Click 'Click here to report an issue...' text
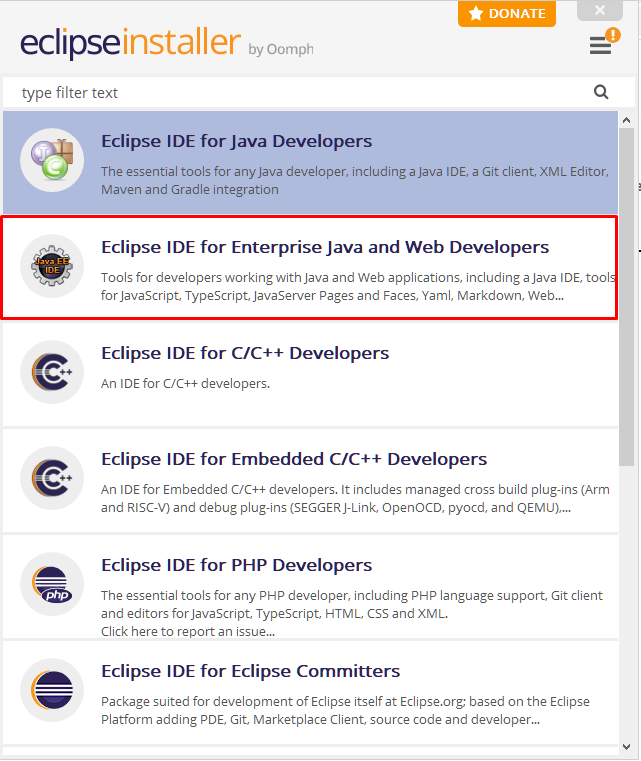The width and height of the screenshot is (641, 761). click(x=188, y=631)
